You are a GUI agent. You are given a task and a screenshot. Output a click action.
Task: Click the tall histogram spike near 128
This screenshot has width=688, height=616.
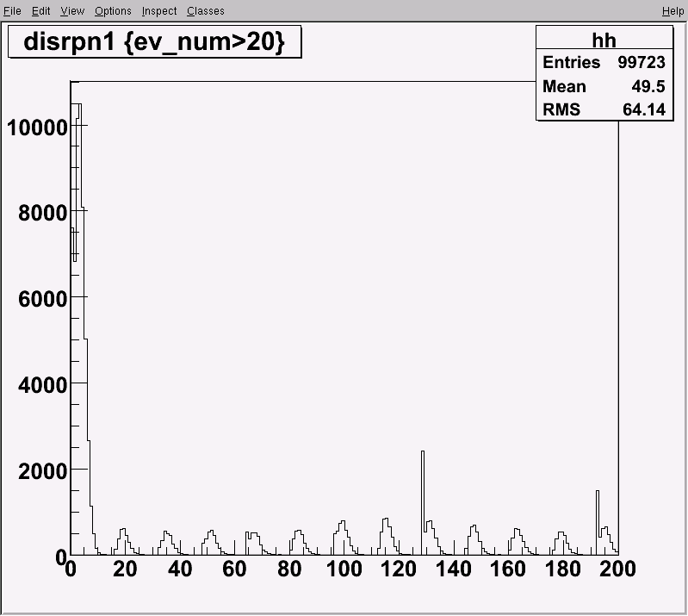click(x=423, y=503)
